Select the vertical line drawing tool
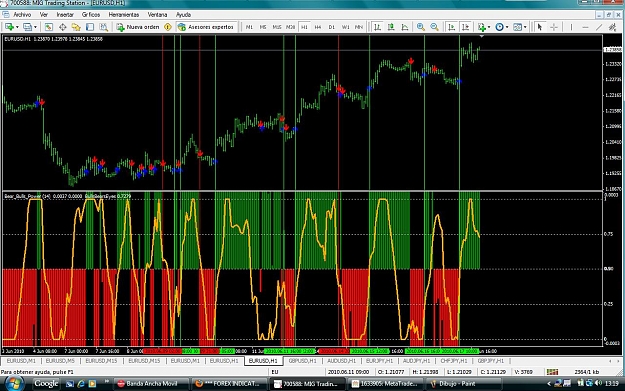 (571, 27)
